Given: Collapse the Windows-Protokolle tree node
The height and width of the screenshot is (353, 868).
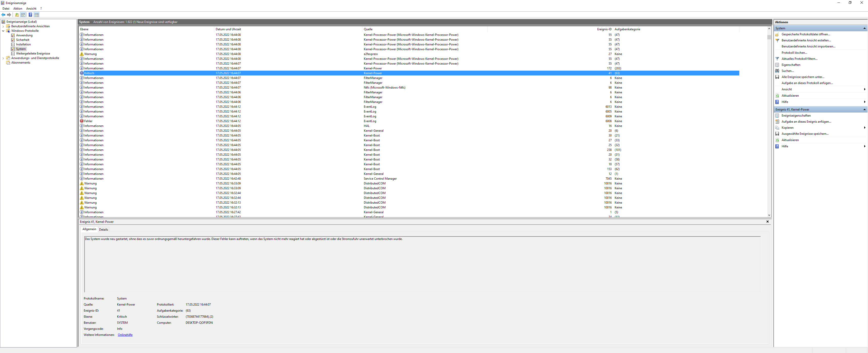Looking at the screenshot, I should [x=3, y=31].
